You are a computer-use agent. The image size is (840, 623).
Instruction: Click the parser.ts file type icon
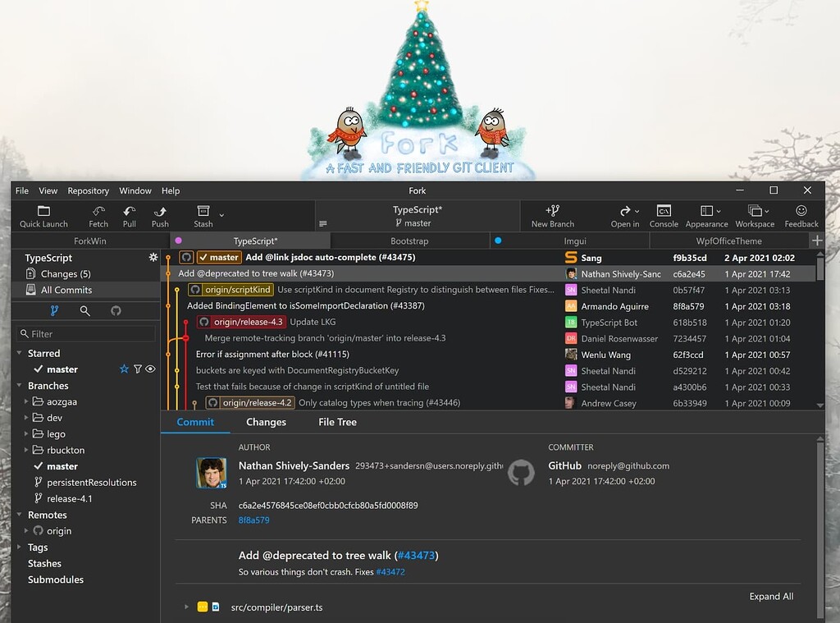coord(216,607)
